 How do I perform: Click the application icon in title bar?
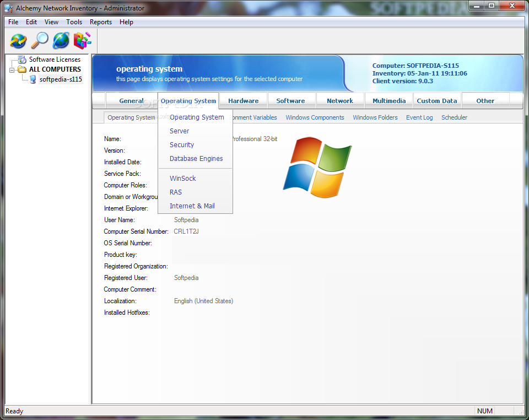pos(8,8)
